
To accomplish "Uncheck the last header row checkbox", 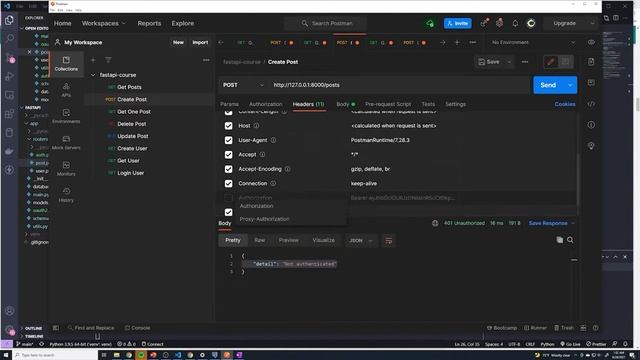I will (x=229, y=212).
